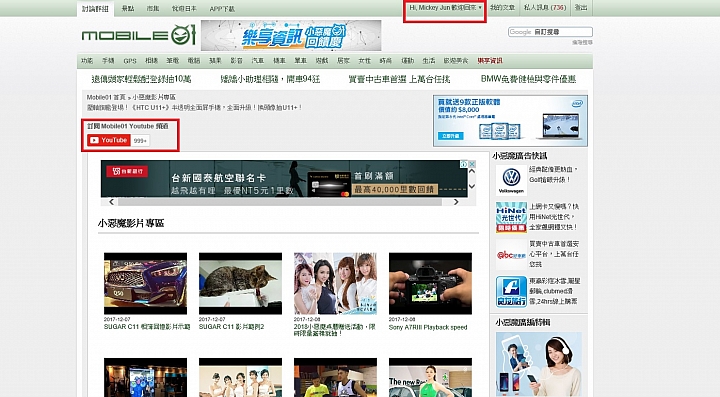Click the up arrow beside the banner ad

point(472,172)
